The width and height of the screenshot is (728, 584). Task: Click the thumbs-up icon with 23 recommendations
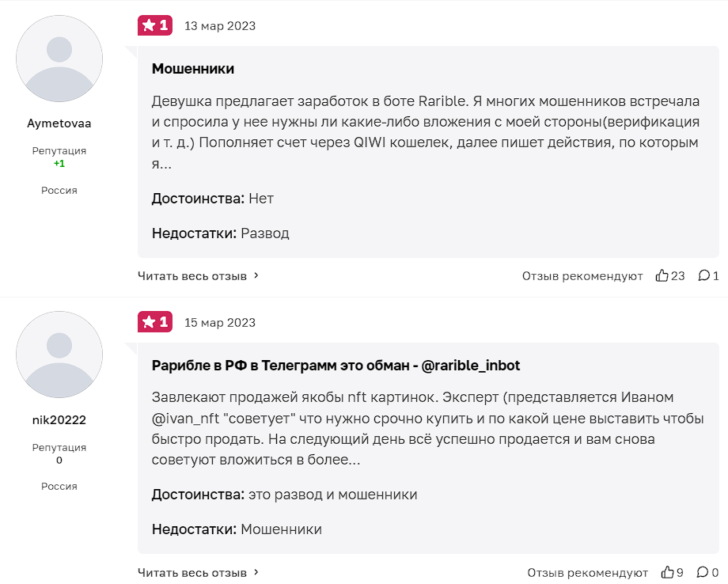click(x=662, y=275)
